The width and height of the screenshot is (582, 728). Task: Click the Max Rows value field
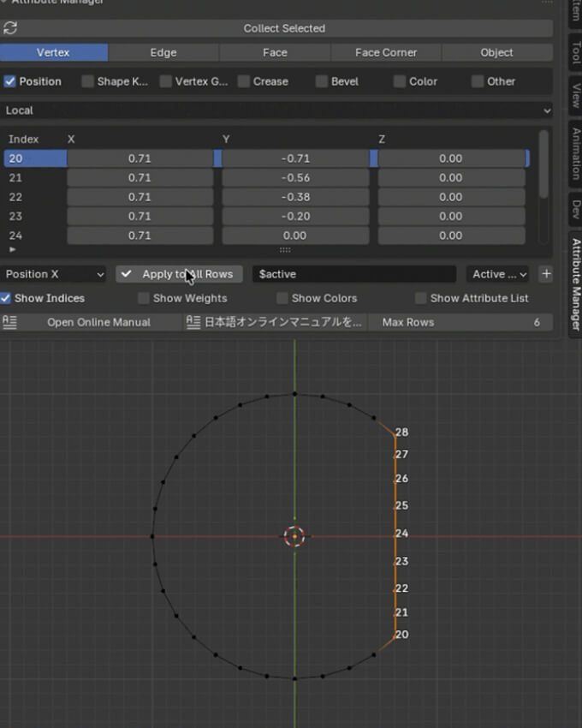(460, 322)
